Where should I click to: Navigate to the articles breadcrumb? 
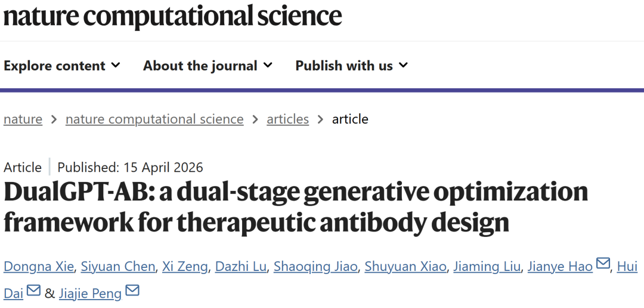coord(287,119)
